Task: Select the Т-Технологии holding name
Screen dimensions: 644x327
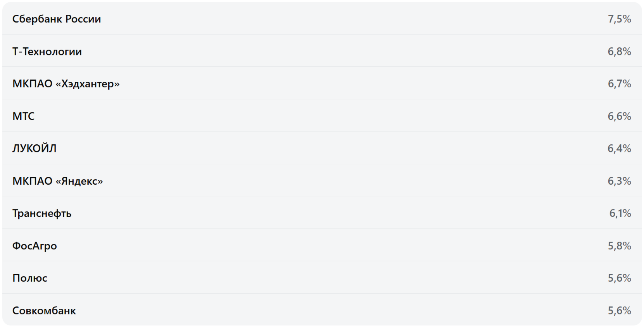Action: tap(47, 52)
